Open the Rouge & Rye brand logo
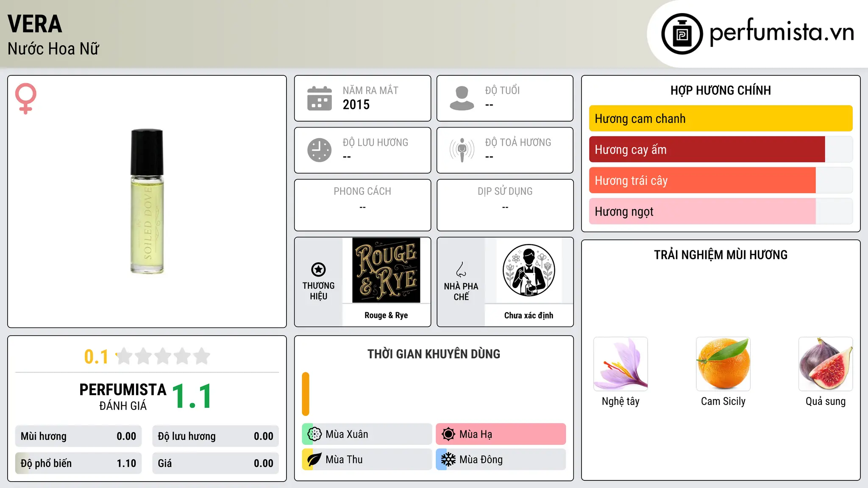Viewport: 868px width, 488px height. (386, 270)
